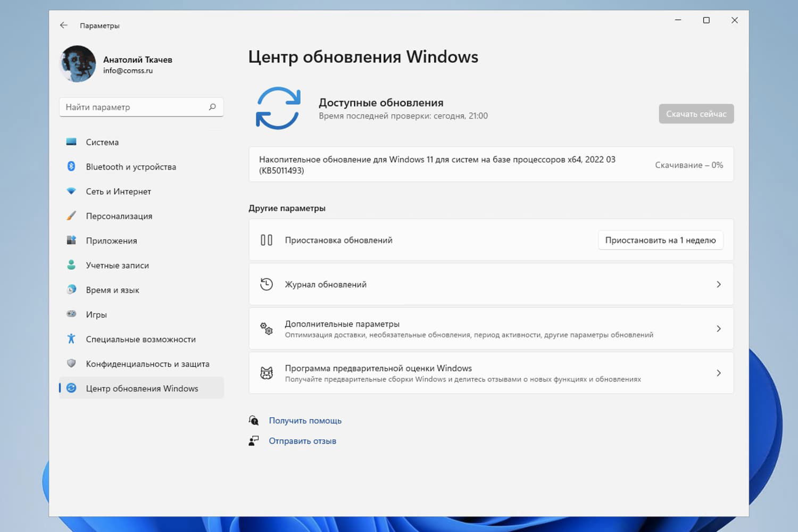798x532 pixels.
Task: Click the Получить помощь help icon
Action: point(254,420)
